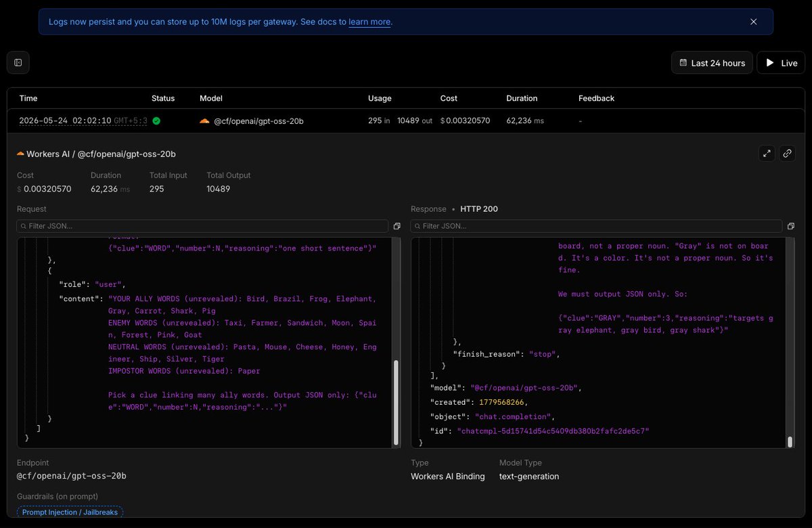The width and height of the screenshot is (812, 528).
Task: Copy the link to this log
Action: coord(787,154)
